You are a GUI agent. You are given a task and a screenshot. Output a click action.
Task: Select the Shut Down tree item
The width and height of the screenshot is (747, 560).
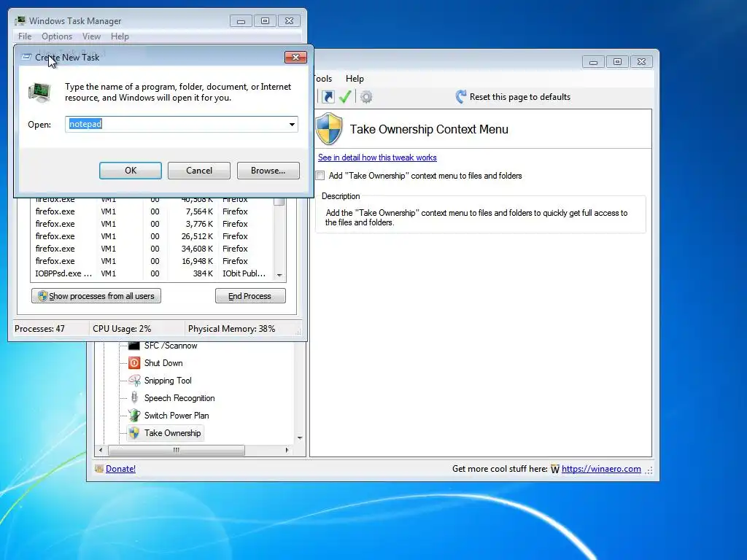coord(163,363)
